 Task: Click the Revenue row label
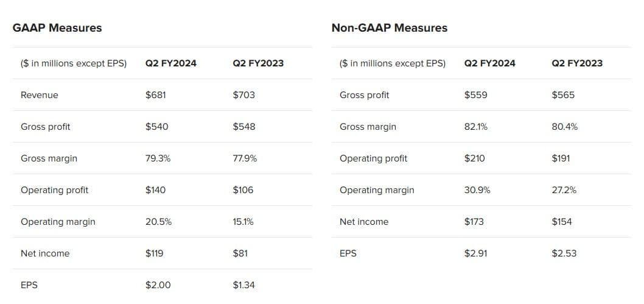(x=40, y=95)
